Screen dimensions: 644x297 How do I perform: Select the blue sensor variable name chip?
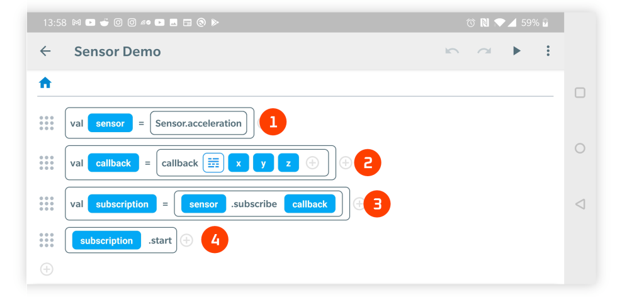point(110,123)
